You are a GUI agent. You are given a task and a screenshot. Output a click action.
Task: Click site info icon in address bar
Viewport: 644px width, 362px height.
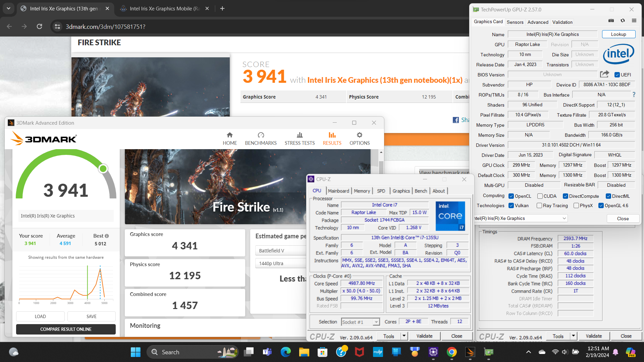tap(57, 26)
